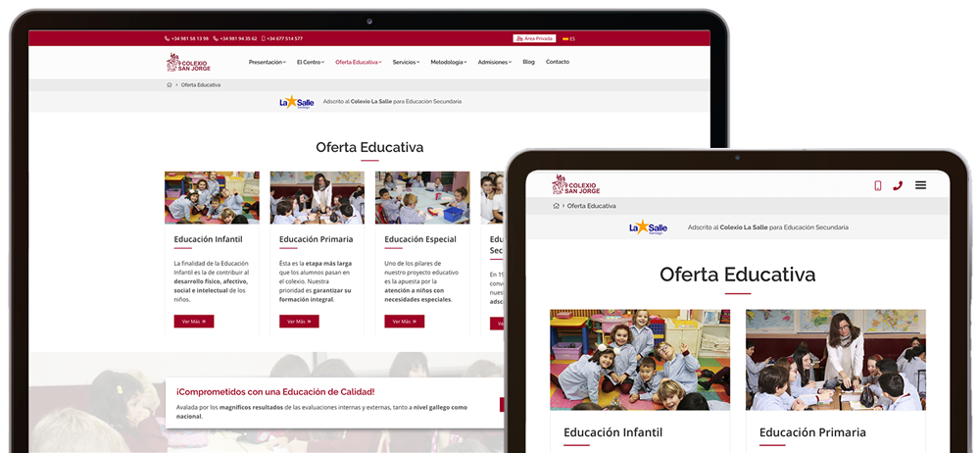Click Oferta Educativa in laptop breadcrumb
The height and width of the screenshot is (453, 980).
pos(201,85)
